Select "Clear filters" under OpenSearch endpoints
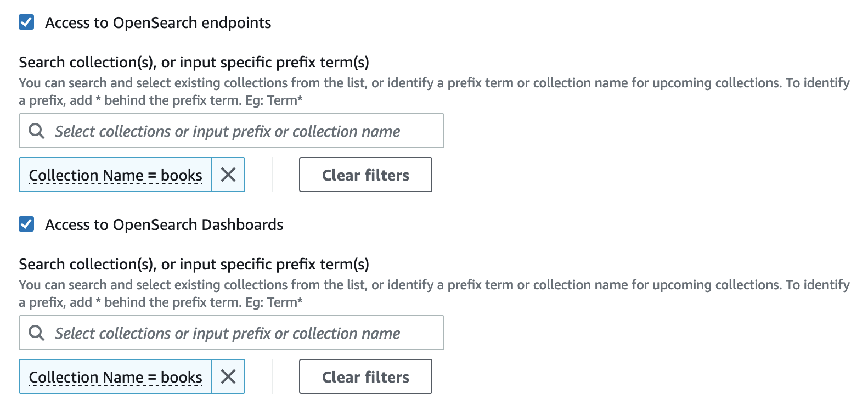 [365, 175]
